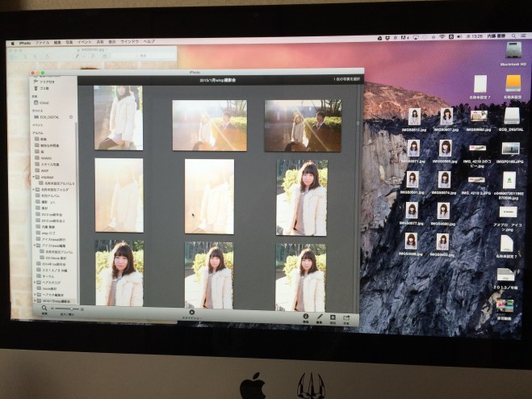This screenshot has height=399, width=532.
Task: Click the Search magnifier icon in iPhoto
Action: coord(44,309)
